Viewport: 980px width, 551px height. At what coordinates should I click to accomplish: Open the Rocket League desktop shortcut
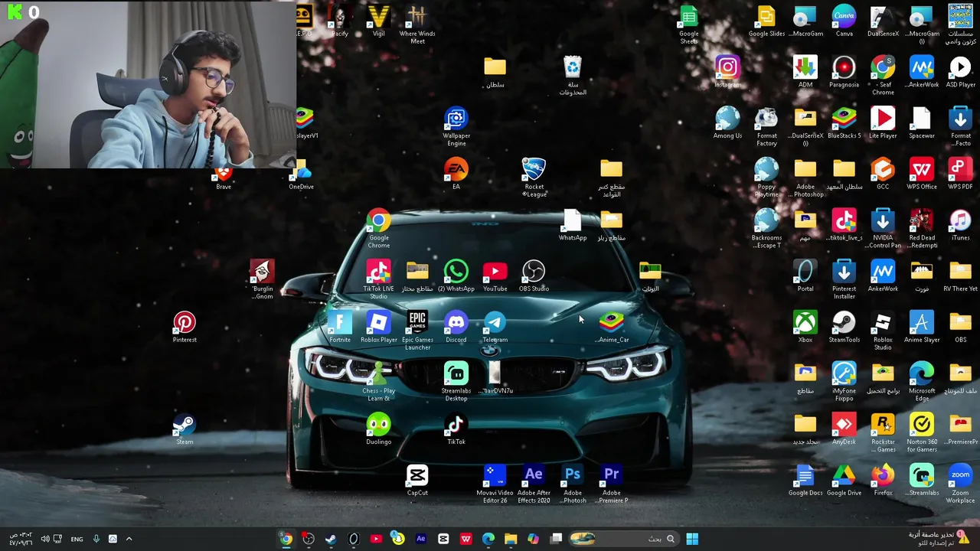pyautogui.click(x=534, y=178)
